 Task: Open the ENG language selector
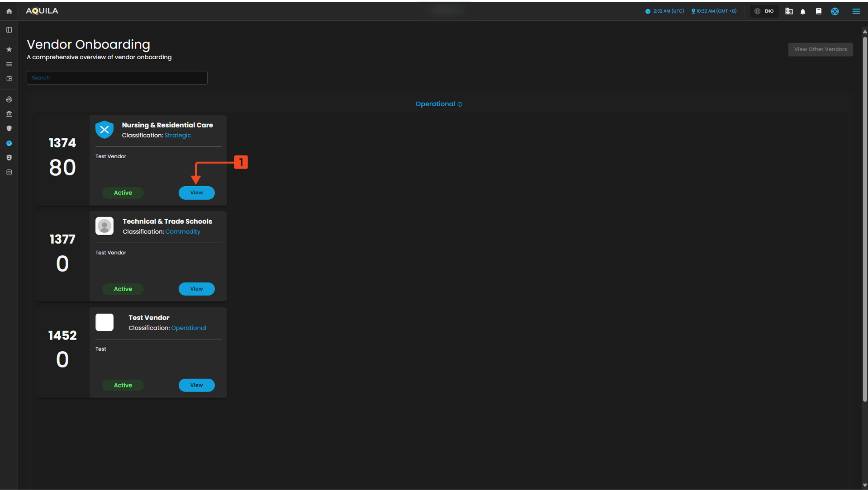[x=764, y=11]
